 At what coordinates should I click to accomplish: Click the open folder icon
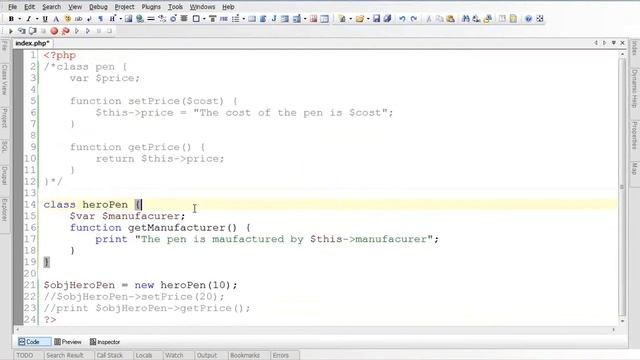[x=360, y=19]
